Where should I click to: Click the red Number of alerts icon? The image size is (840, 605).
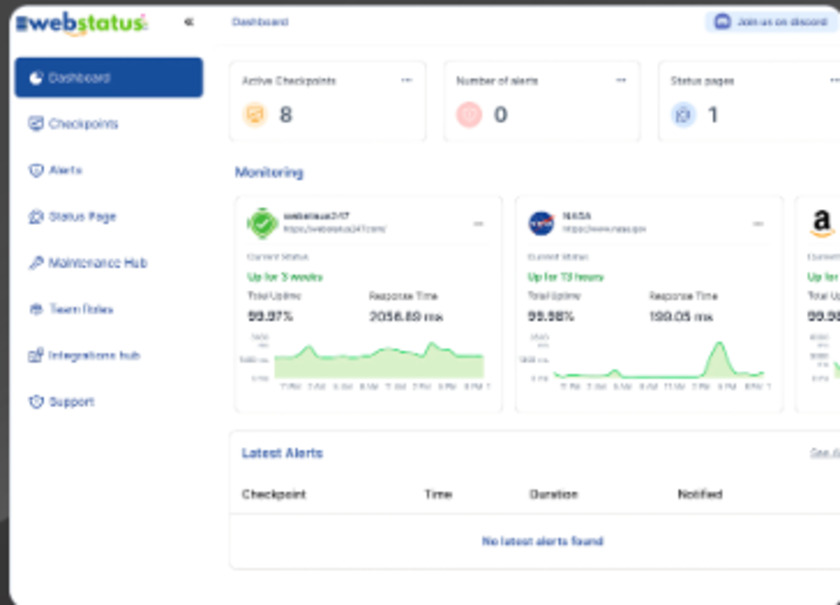469,115
